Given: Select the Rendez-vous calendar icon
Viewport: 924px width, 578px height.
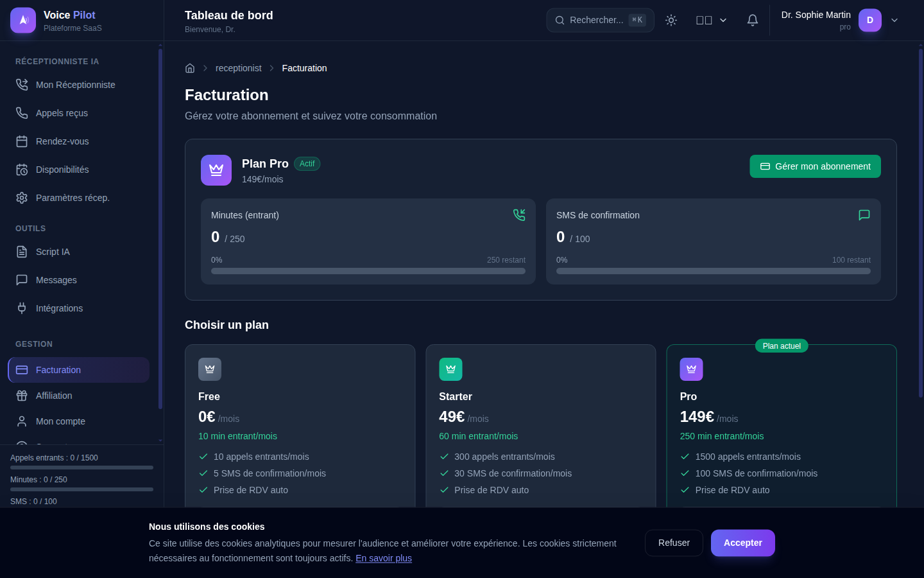Looking at the screenshot, I should [22, 141].
